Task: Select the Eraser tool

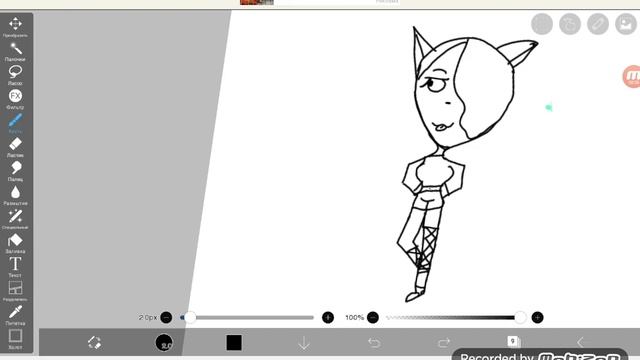Action: tap(16, 147)
